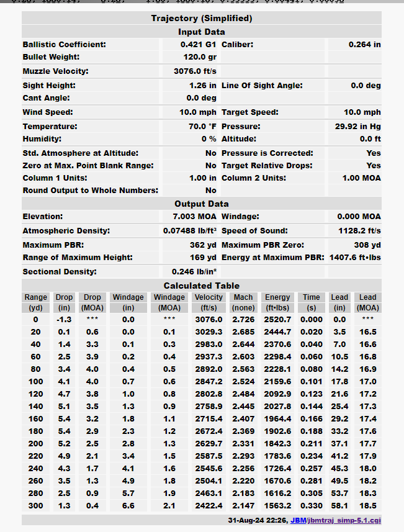Viewport: 404px width, 532px height.
Task: Select the windage value 0.000 MOA
Action: click(359, 217)
